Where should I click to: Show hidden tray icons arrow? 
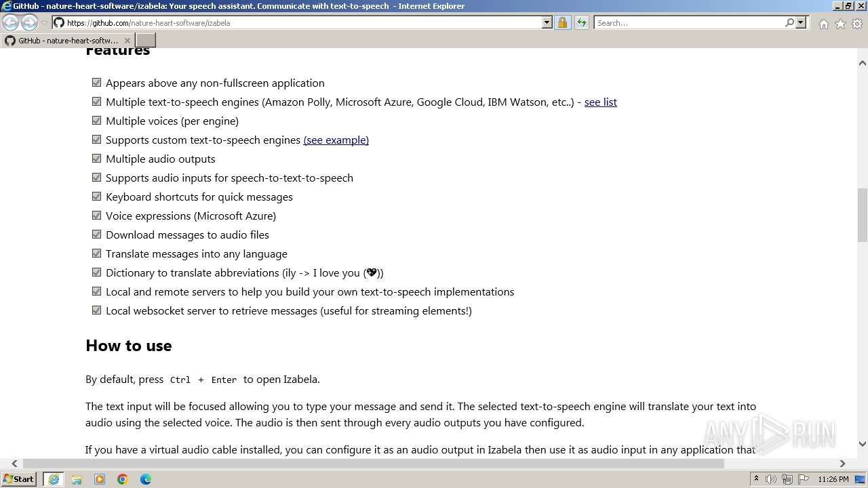(756, 479)
